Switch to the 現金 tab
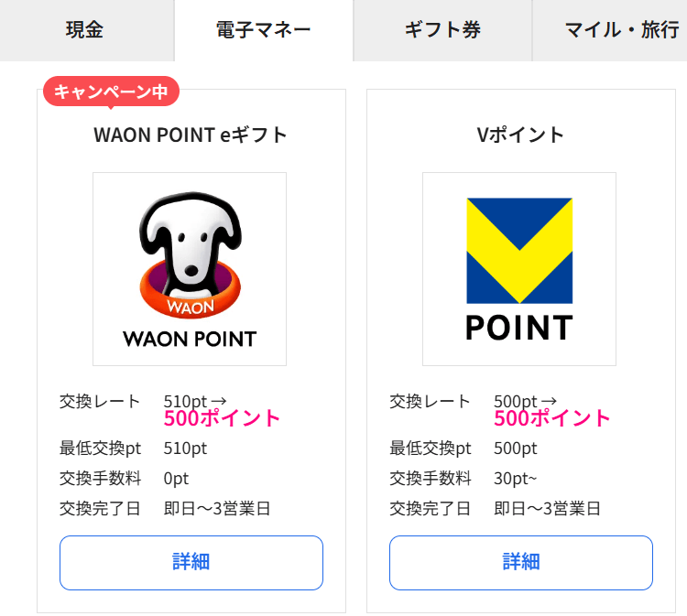The width and height of the screenshot is (687, 616). tap(85, 30)
